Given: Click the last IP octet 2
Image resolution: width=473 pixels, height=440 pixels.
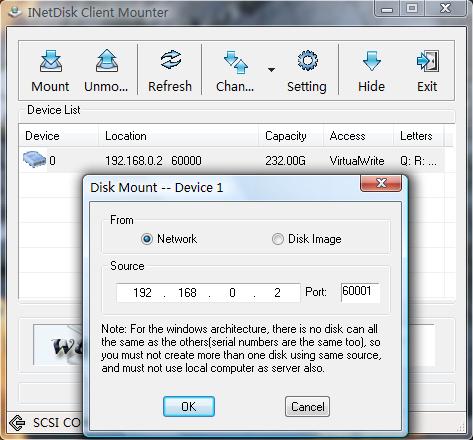Looking at the screenshot, I should point(277,293).
